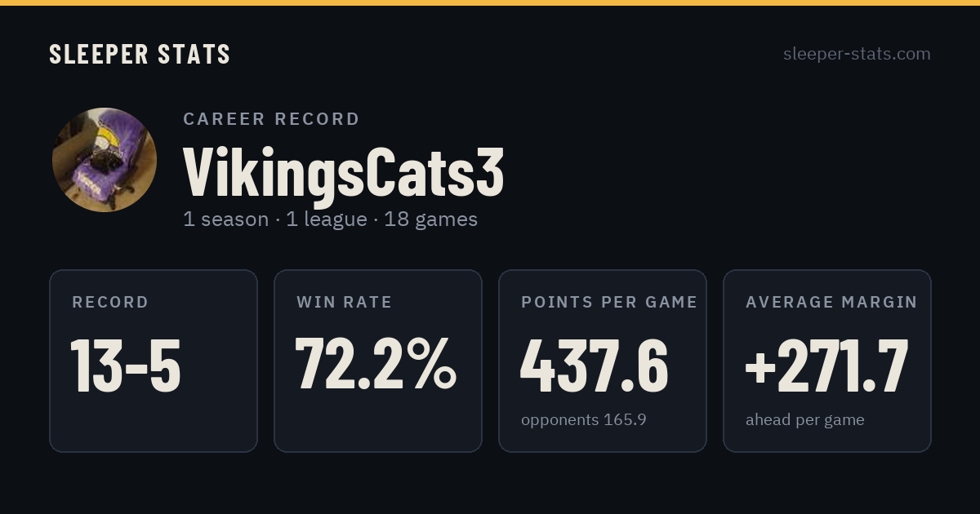Click the season, league and games summary line
The width and height of the screenshot is (980, 514).
point(331,219)
